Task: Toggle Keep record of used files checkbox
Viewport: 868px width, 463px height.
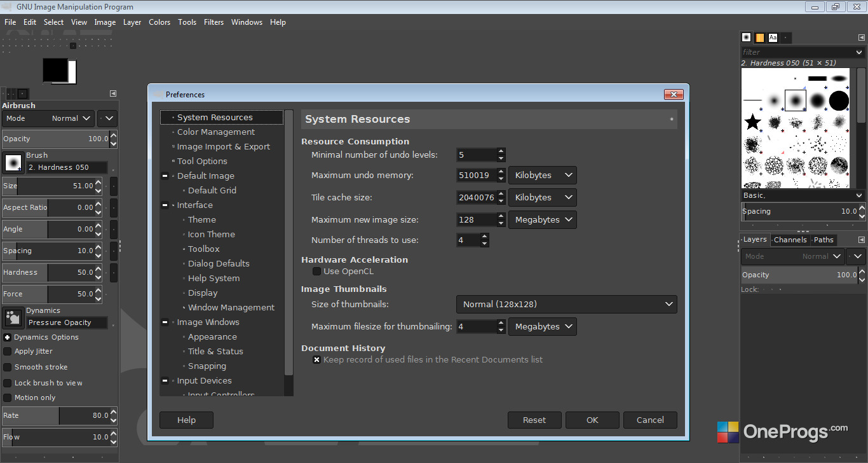Action: [316, 360]
